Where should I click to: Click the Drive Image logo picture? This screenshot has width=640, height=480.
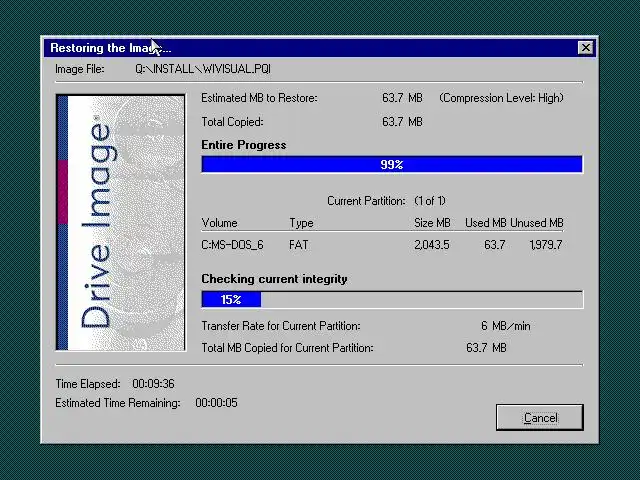click(121, 222)
